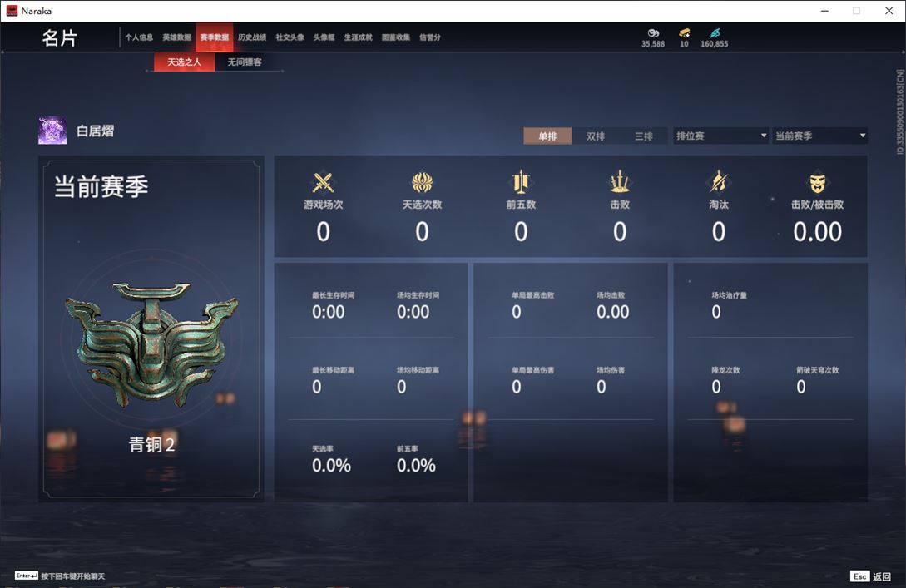
Task: Switch to the 信誉分 tab
Action: point(430,37)
